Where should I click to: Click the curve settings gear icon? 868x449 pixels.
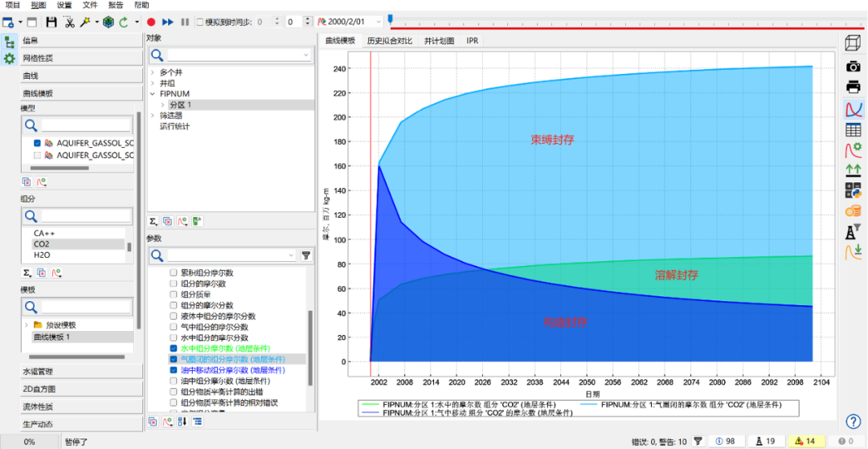click(853, 150)
